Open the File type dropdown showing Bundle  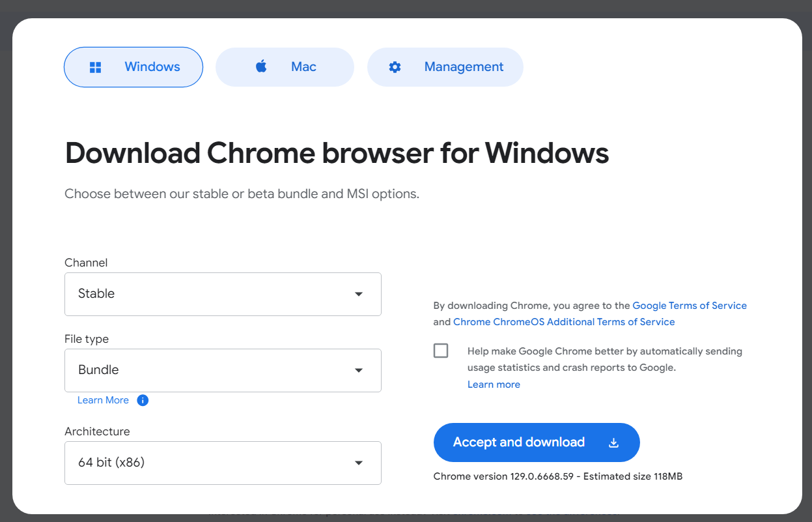[x=223, y=370]
